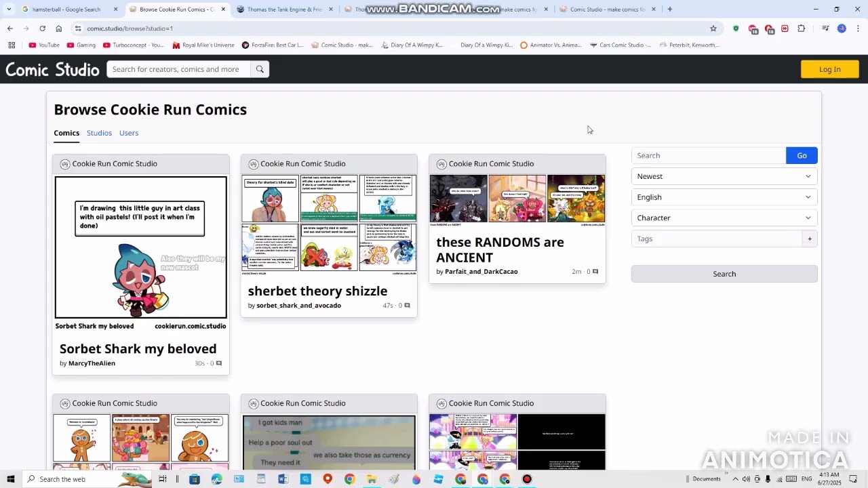Viewport: 868px width, 488px height.
Task: Open the MarcyTheAlien author link
Action: [x=92, y=363]
